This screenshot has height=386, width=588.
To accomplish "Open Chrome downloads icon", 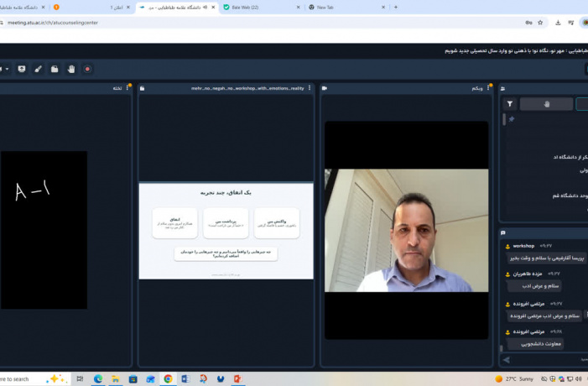I will click(x=558, y=23).
